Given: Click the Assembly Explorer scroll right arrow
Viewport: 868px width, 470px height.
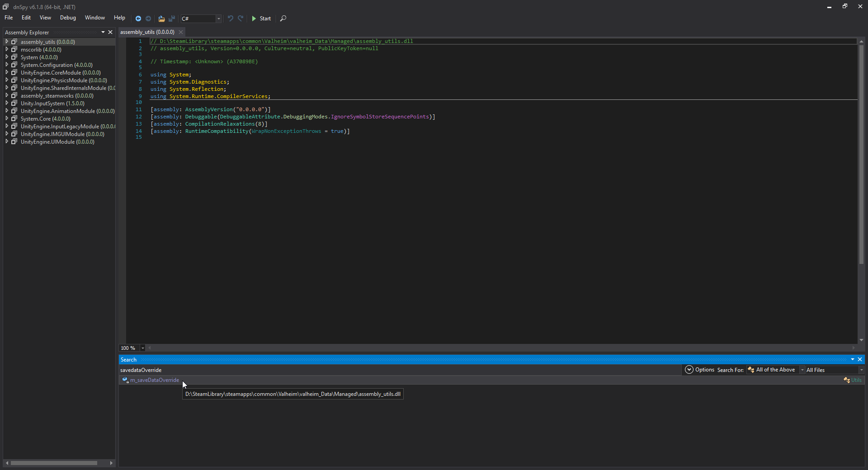Looking at the screenshot, I should [111, 463].
